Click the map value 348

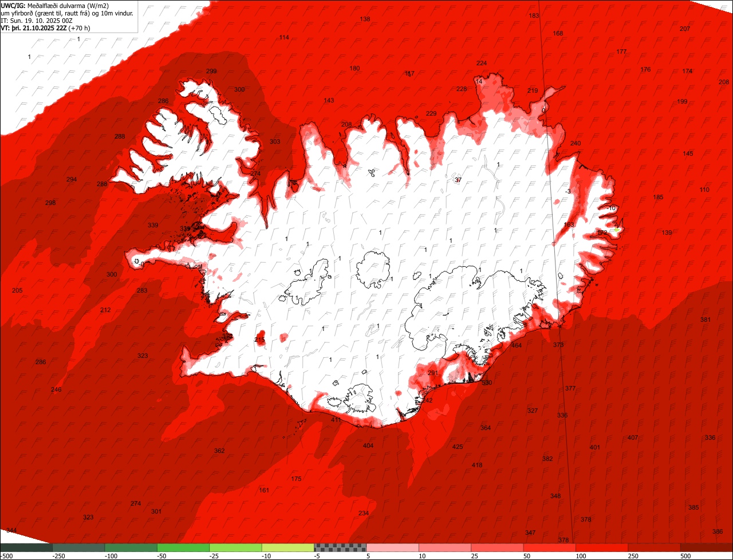555,496
